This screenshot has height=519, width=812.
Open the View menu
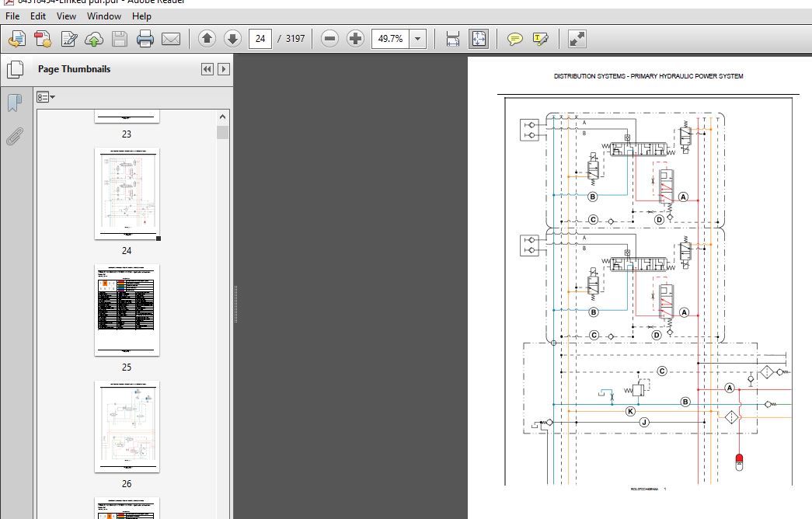tap(66, 16)
